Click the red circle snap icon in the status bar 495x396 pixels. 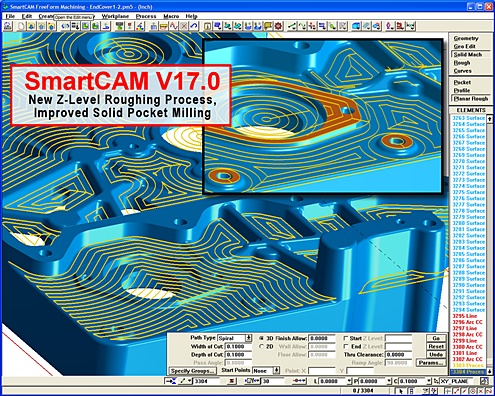click(x=473, y=391)
